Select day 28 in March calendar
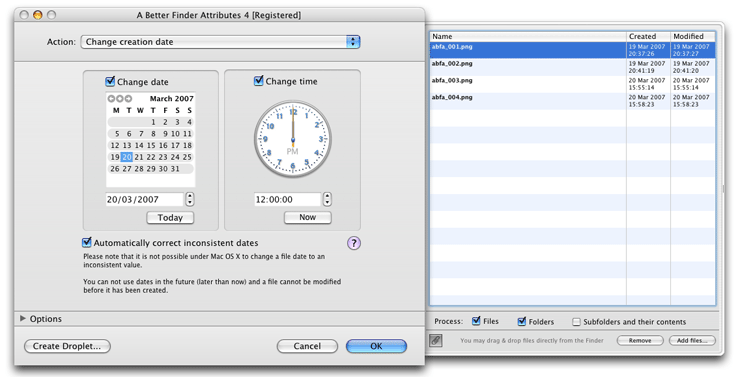This screenshot has height=377, width=740. tap(139, 169)
